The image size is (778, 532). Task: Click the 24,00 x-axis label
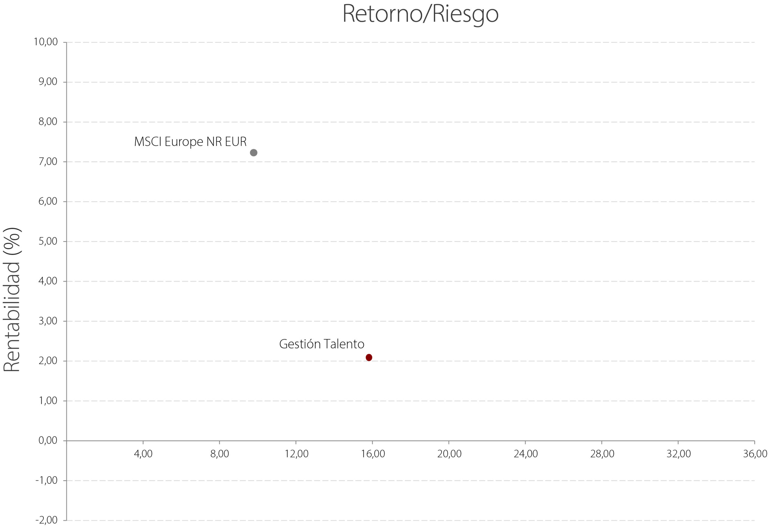click(x=525, y=454)
